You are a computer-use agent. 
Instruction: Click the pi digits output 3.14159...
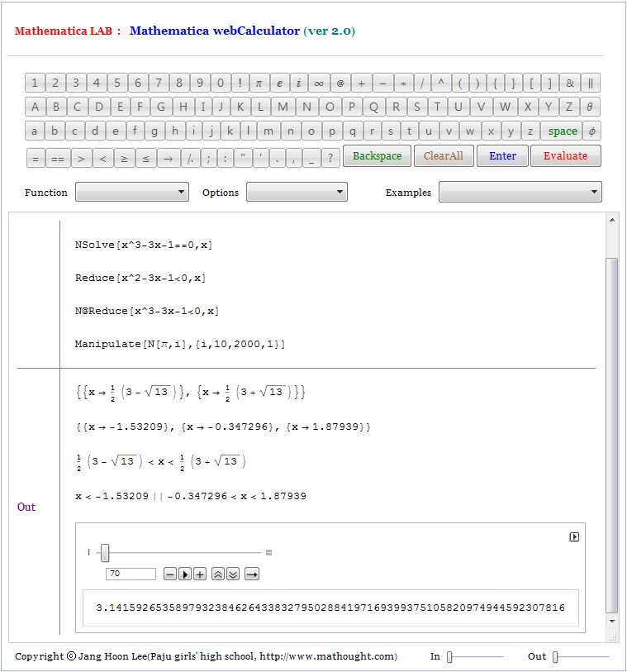point(330,608)
